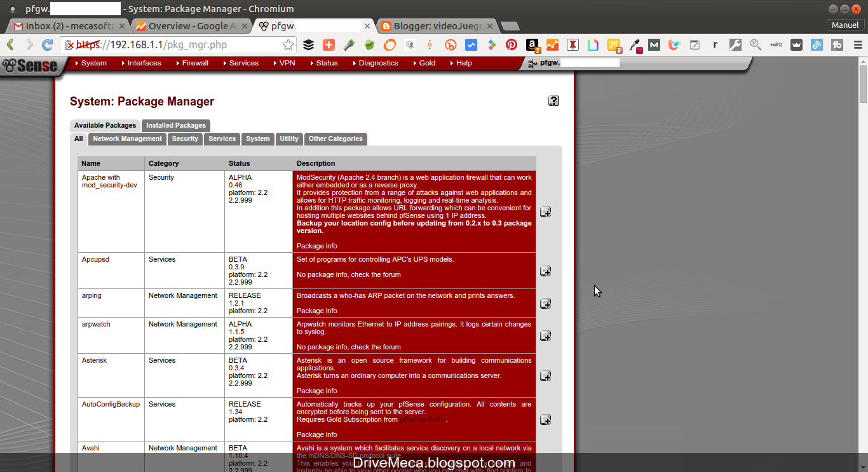Click the install icon for Apcupsd

[545, 271]
